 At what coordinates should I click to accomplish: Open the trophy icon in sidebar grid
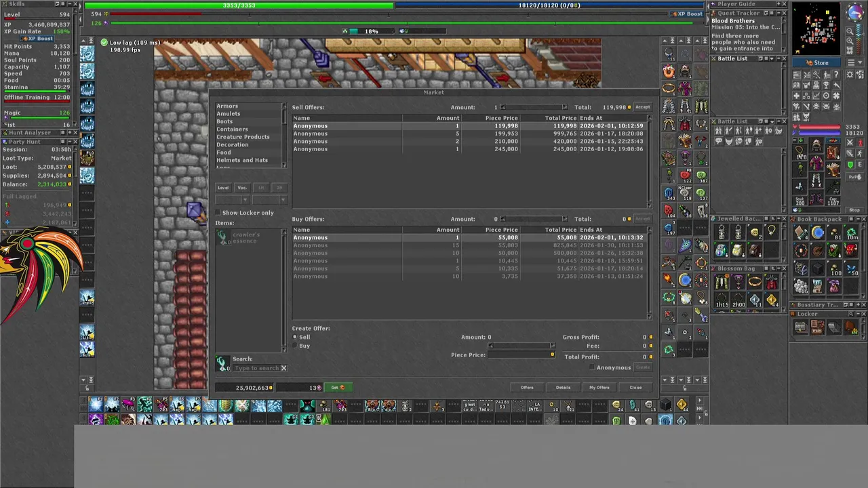tap(826, 85)
